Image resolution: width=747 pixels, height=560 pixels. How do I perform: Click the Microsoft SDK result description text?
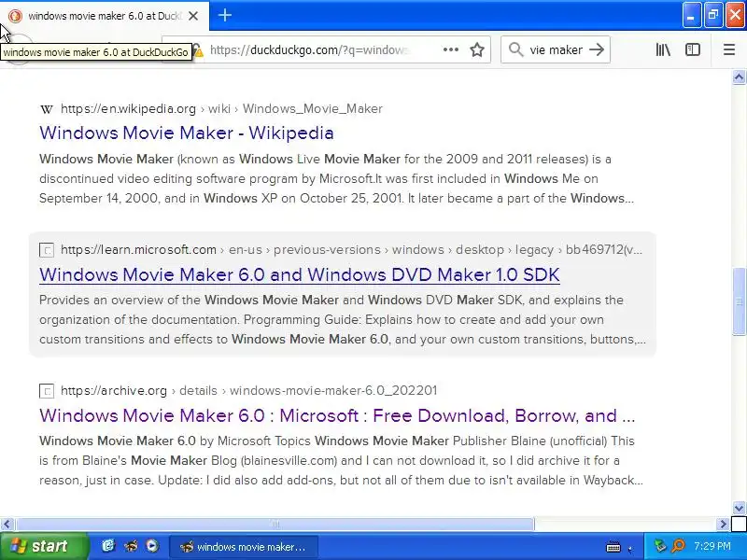(343, 319)
